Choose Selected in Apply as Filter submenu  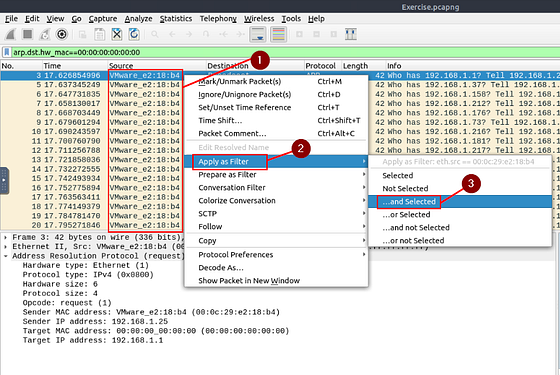coord(460,175)
